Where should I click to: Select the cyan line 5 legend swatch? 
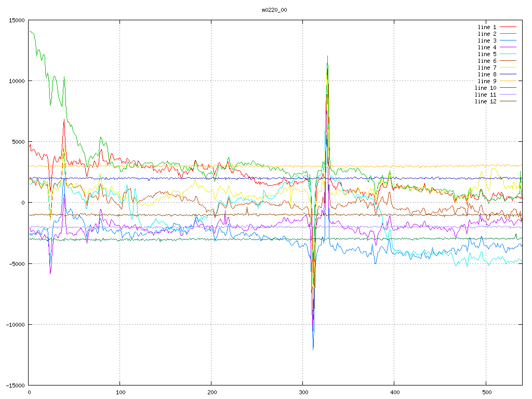[x=508, y=54]
